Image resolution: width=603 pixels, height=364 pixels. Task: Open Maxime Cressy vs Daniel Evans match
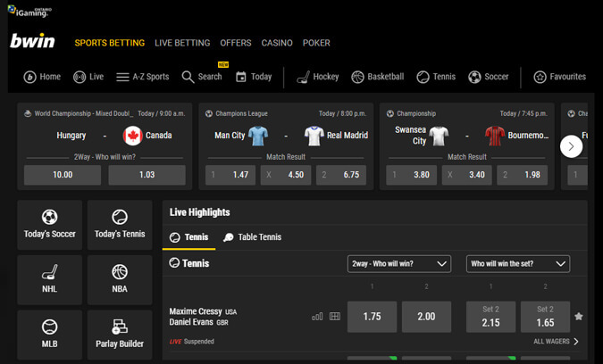coord(203,317)
